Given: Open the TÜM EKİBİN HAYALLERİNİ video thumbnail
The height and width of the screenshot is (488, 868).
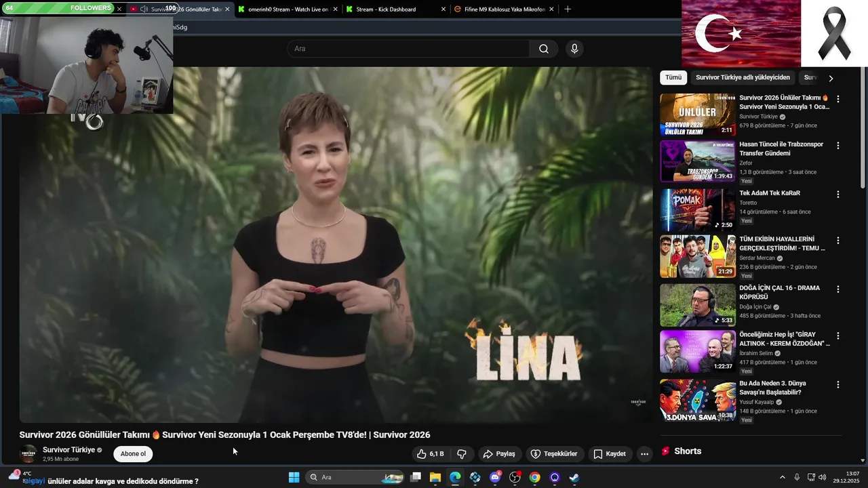Looking at the screenshot, I should pos(697,256).
